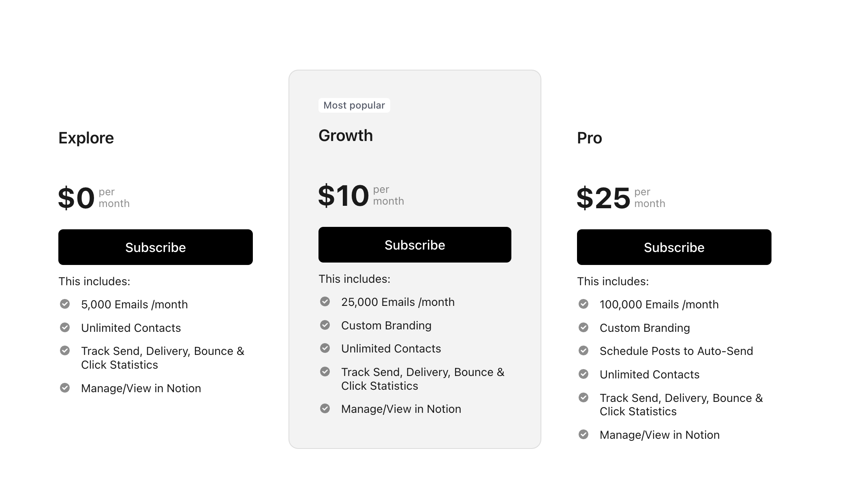This screenshot has height=504, width=842.
Task: Click the $25 per month price
Action: [x=621, y=198]
